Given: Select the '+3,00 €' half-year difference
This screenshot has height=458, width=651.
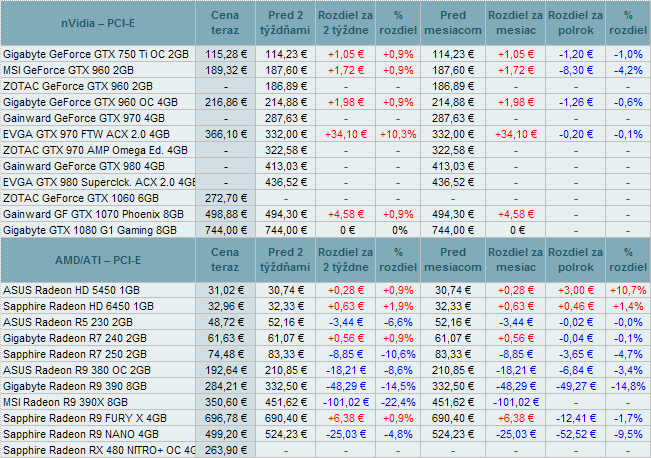Looking at the screenshot, I should (x=576, y=290).
